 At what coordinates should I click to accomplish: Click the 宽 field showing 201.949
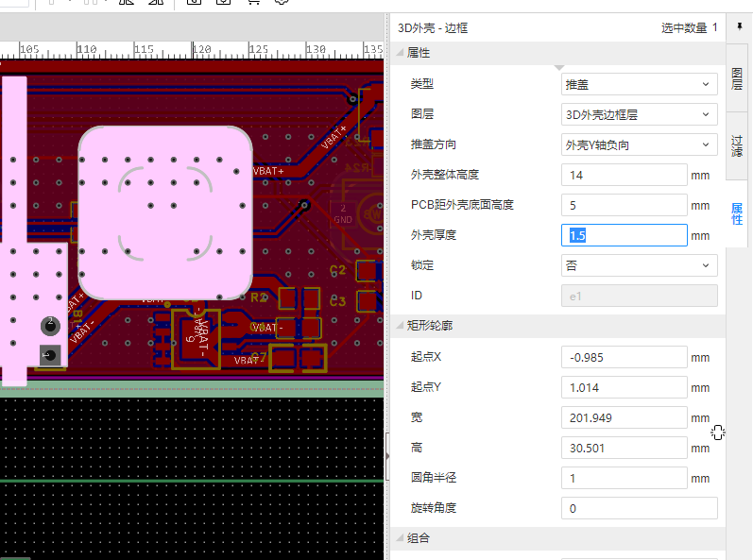tap(624, 418)
